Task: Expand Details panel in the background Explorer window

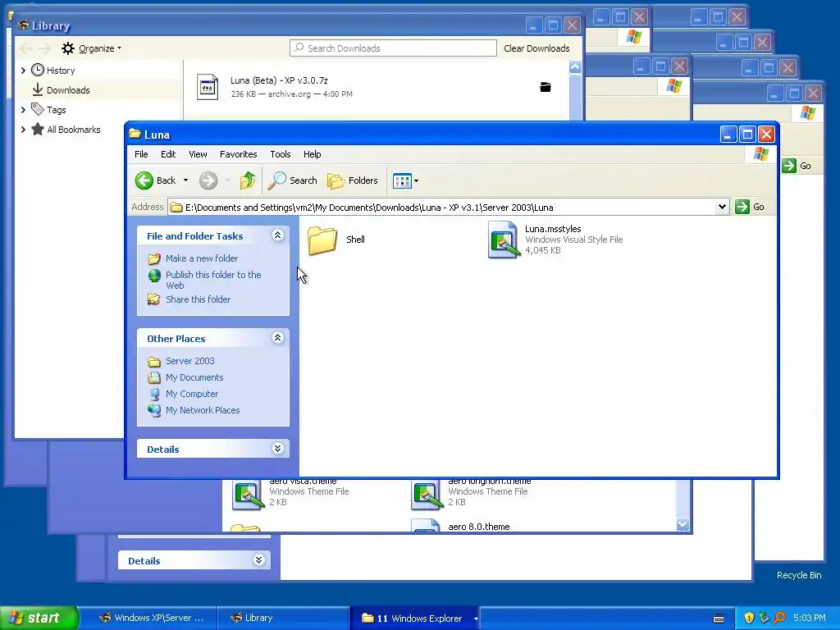Action: pyautogui.click(x=258, y=559)
